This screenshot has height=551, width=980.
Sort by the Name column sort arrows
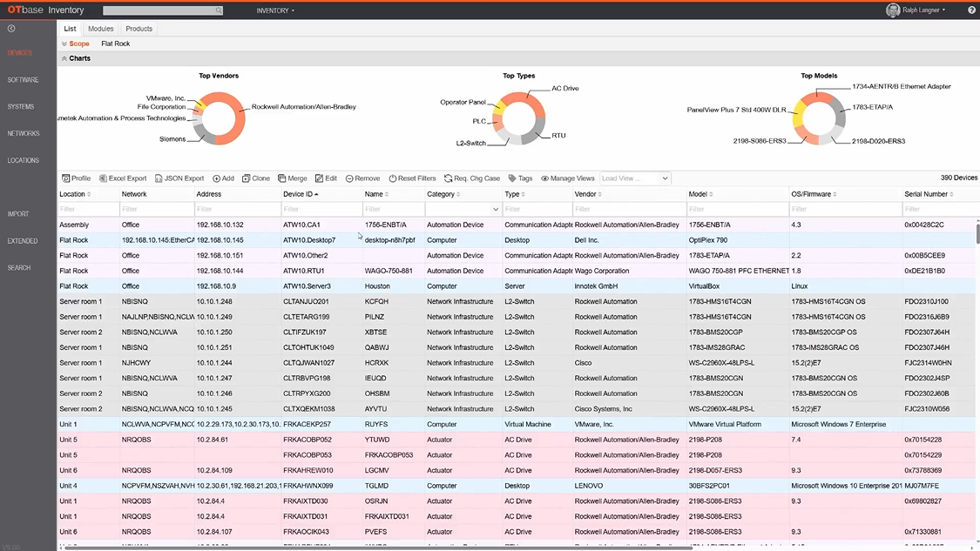click(x=387, y=194)
